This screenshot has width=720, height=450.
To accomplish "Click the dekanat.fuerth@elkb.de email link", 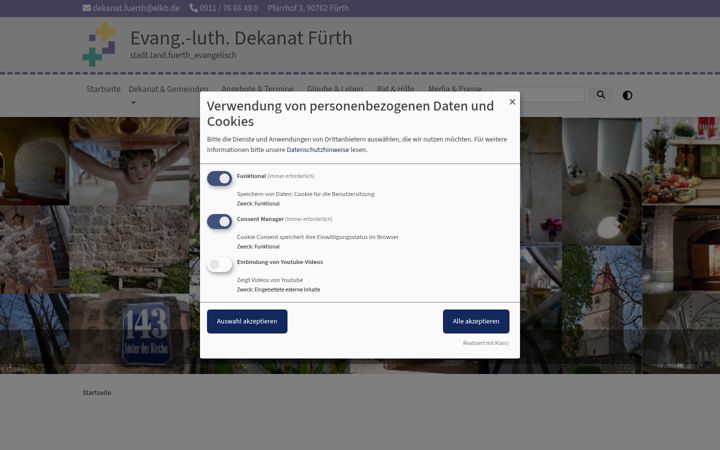I will [136, 8].
